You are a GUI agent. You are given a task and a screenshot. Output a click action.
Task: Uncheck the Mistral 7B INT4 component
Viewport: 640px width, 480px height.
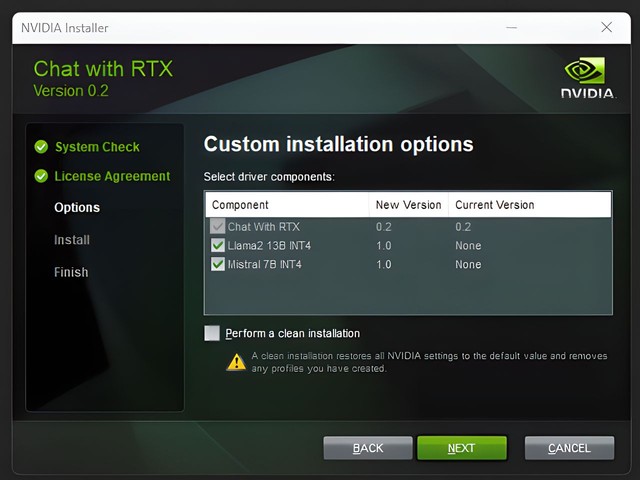pyautogui.click(x=218, y=264)
